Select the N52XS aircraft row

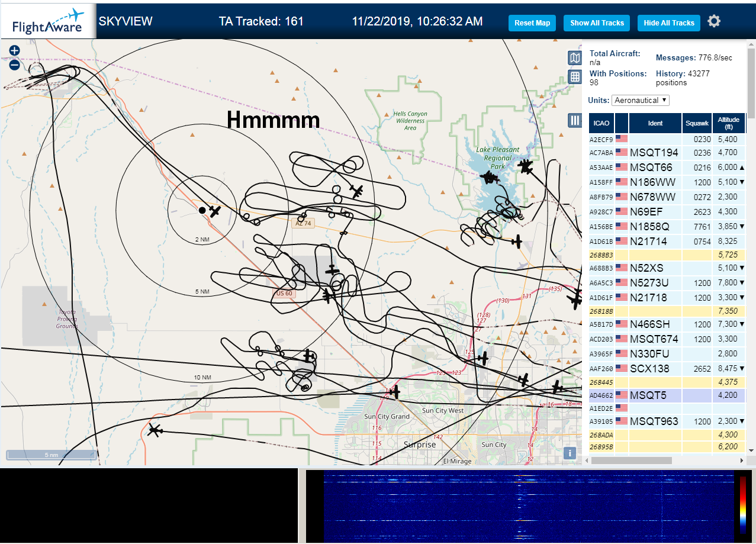pos(667,268)
